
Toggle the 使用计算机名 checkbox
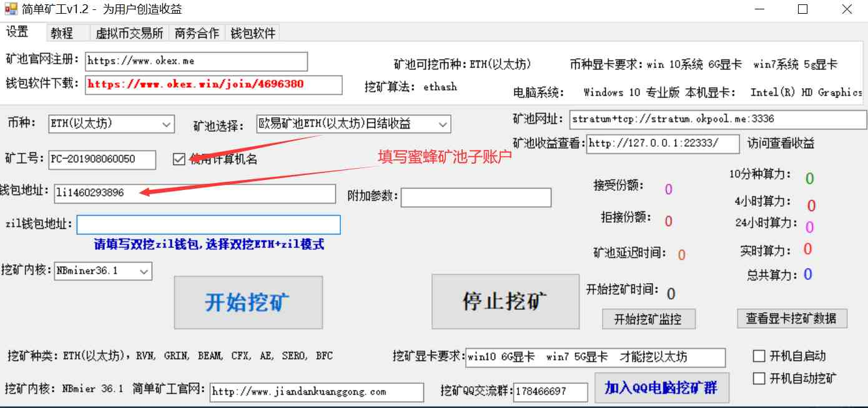[x=179, y=159]
